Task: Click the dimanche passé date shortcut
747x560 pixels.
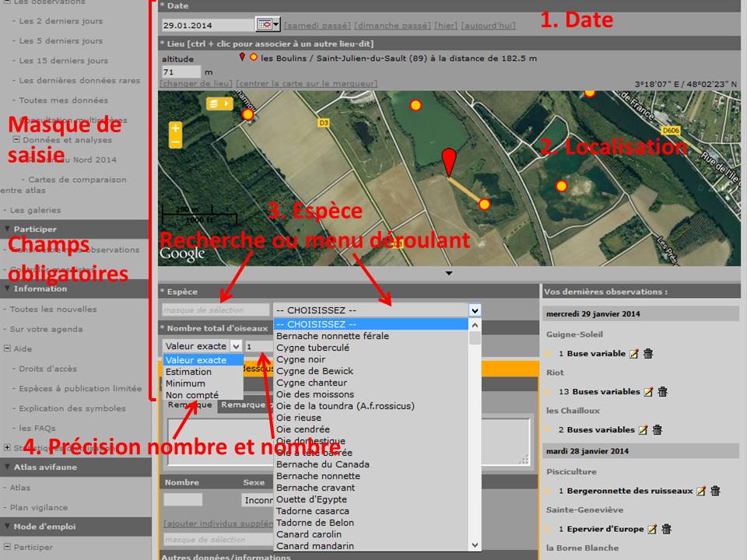Action: tap(392, 25)
